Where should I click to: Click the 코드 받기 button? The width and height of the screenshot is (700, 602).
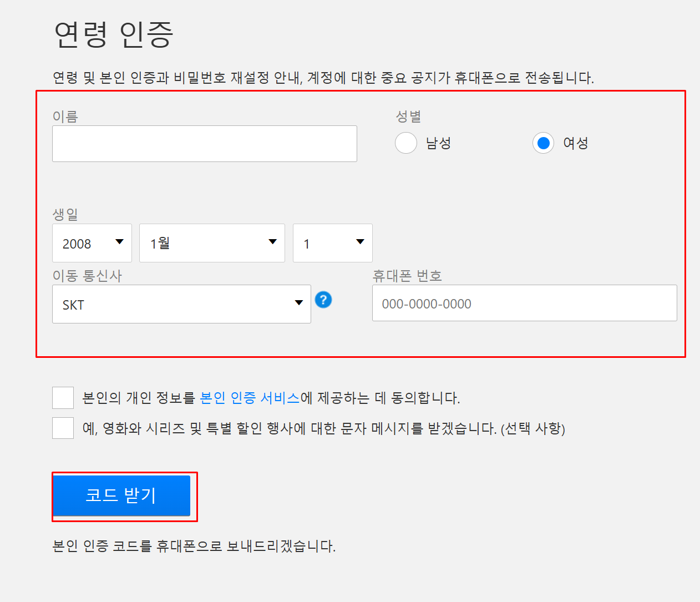coord(121,495)
